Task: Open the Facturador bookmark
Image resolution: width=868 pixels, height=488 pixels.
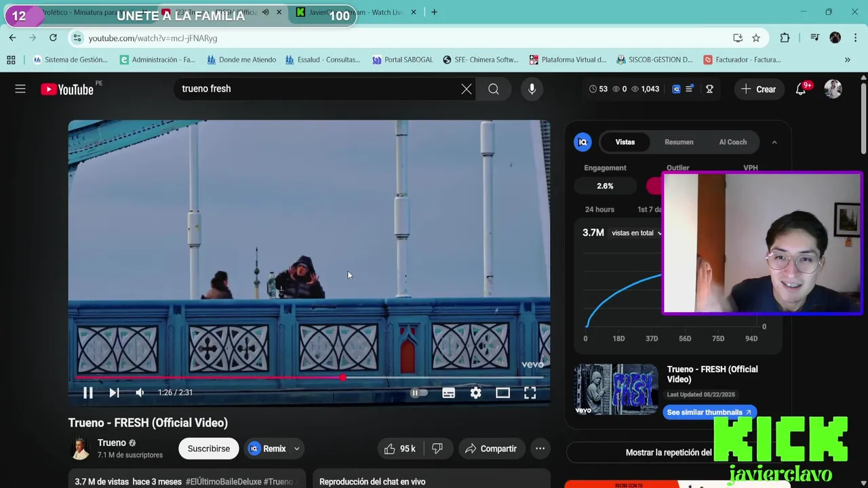Action: point(743,60)
